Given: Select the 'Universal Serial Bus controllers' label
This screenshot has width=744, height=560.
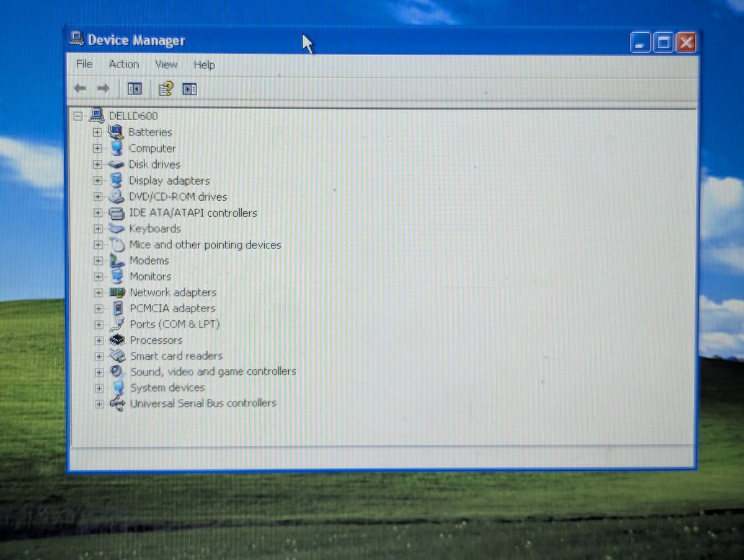Looking at the screenshot, I should click(203, 403).
